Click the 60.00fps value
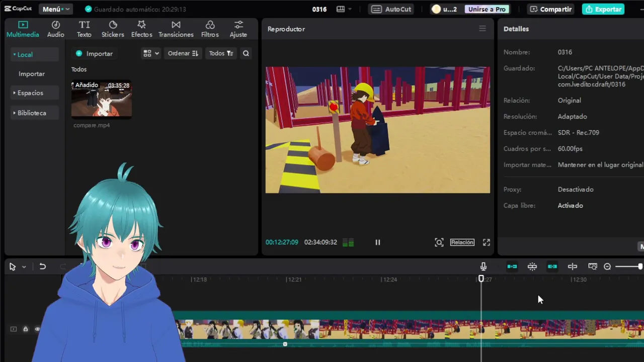 (570, 148)
